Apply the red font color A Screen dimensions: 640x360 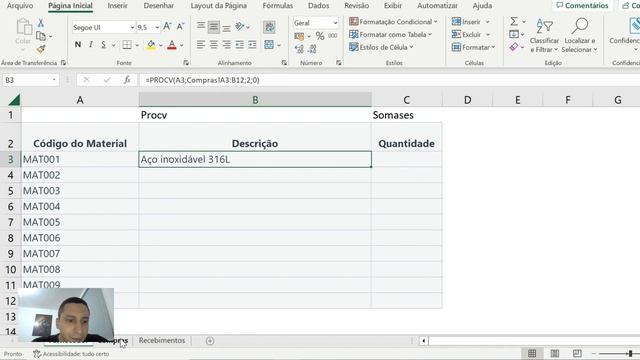172,44
